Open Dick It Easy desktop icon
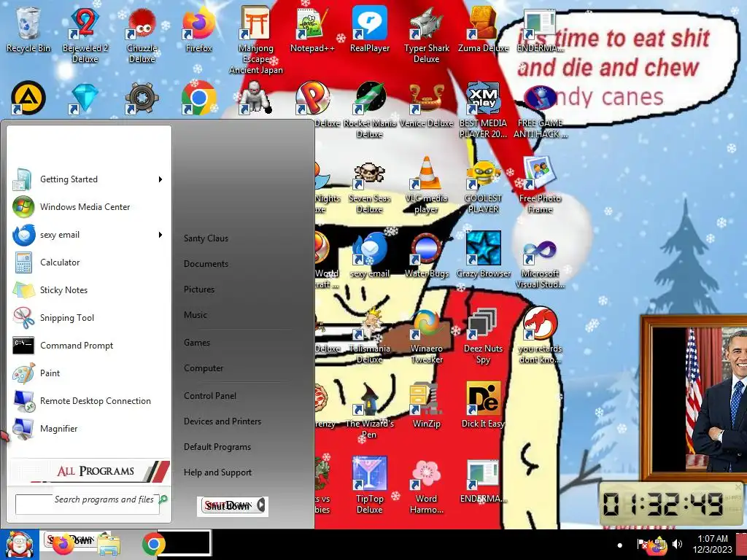This screenshot has width=747, height=560. click(483, 405)
